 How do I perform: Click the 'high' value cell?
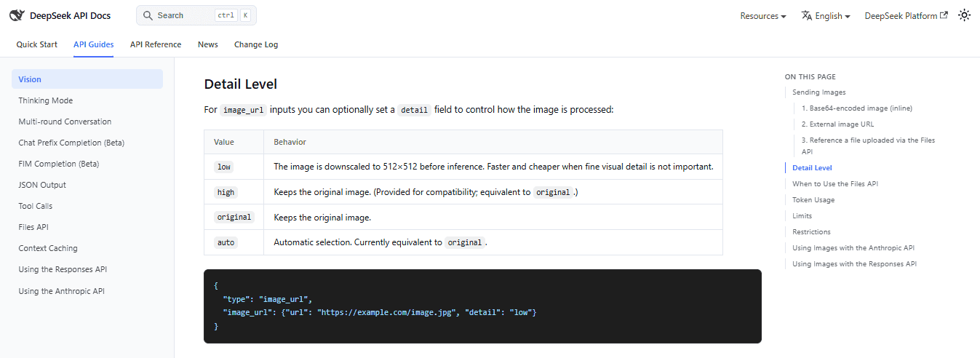pos(234,192)
